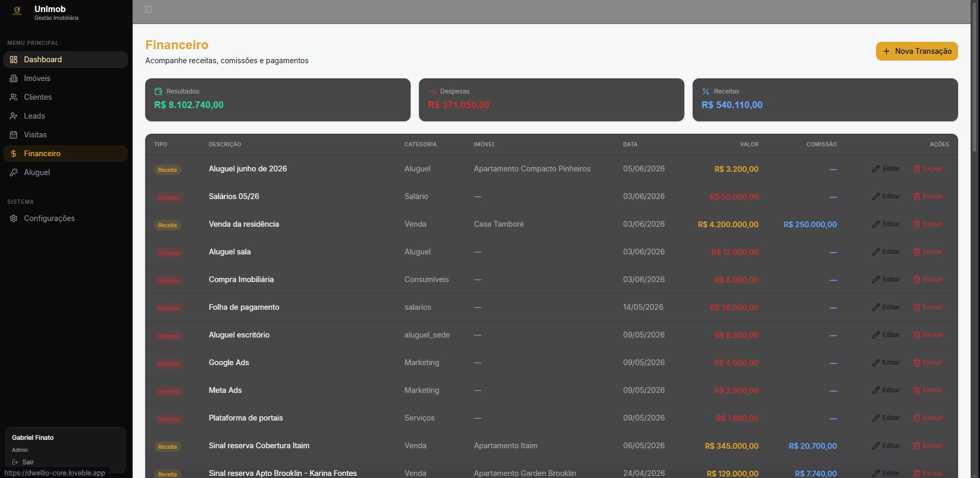Click the UnImob logo icon
The image size is (980, 478).
coord(17,11)
